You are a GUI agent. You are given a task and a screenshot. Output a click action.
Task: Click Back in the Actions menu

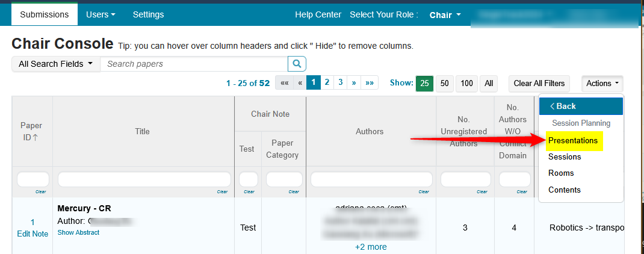580,106
